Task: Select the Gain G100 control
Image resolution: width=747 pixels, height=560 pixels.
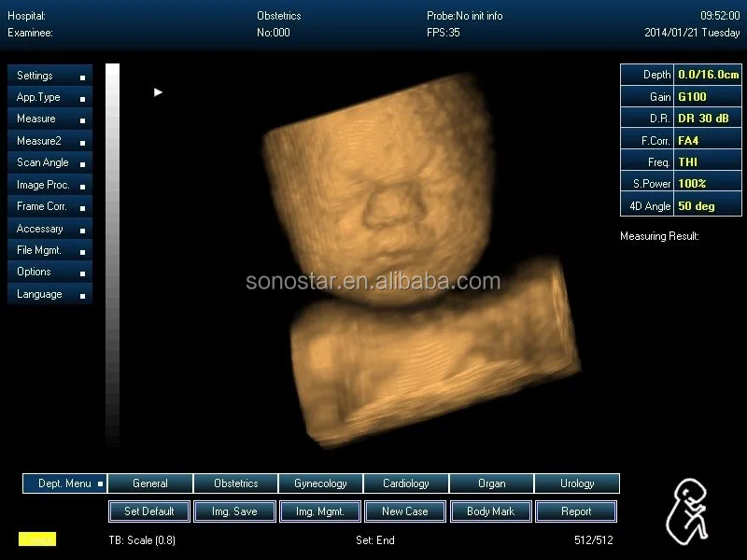Action: [x=680, y=96]
